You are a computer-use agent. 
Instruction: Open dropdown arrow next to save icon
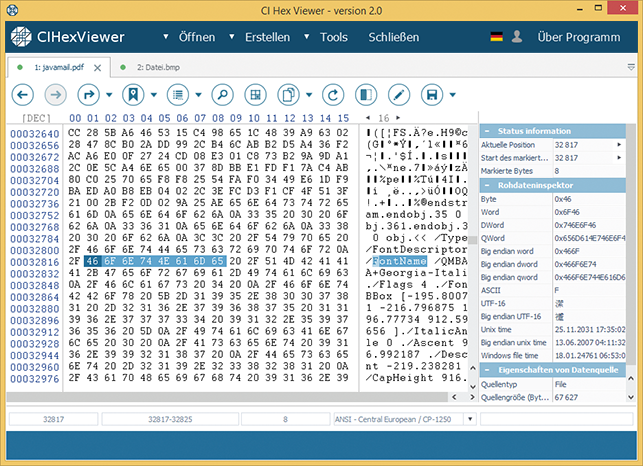point(453,95)
